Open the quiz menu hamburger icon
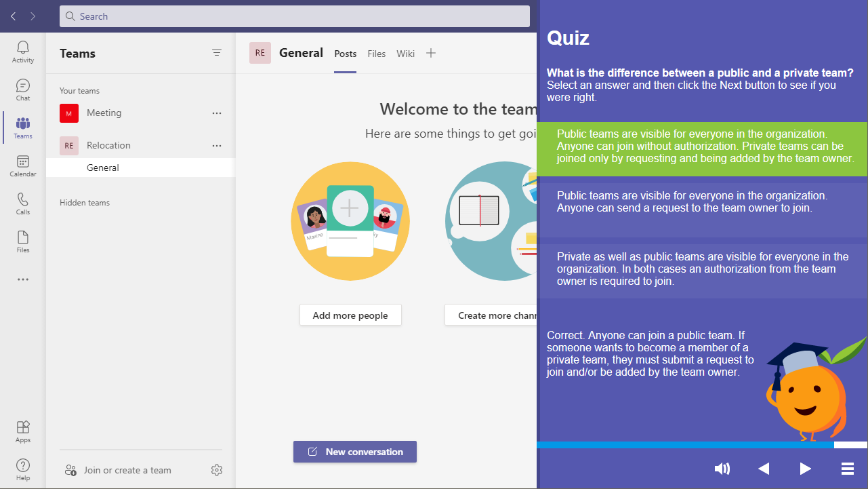This screenshot has height=489, width=868. (847, 469)
